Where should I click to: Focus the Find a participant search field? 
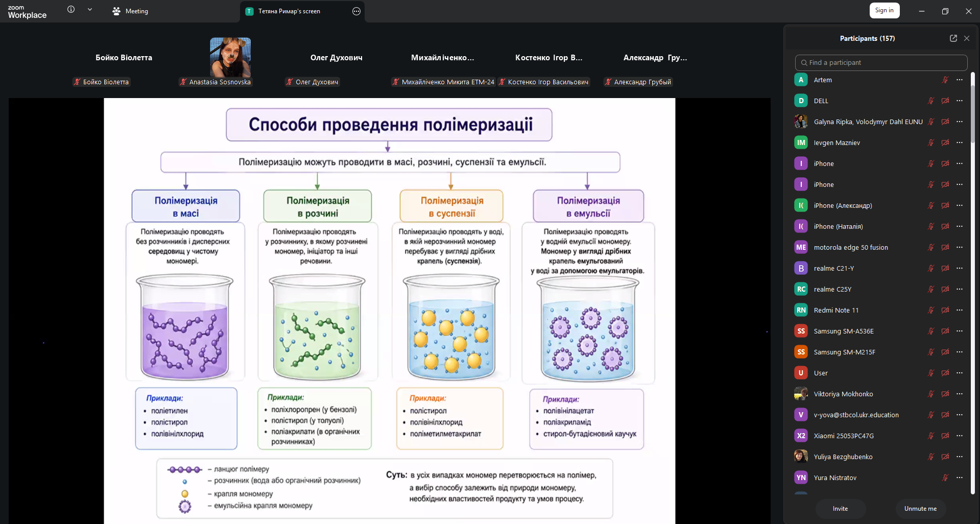pos(881,62)
